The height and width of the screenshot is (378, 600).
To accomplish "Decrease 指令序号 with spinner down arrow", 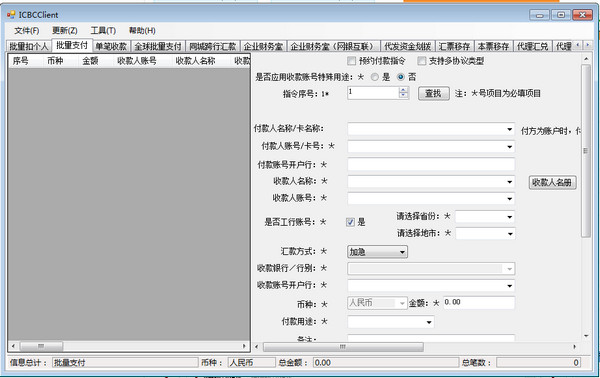I will (403, 95).
